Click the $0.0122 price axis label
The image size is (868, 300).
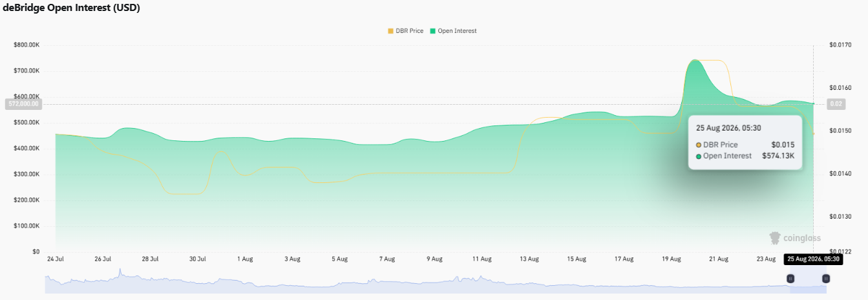tap(840, 252)
